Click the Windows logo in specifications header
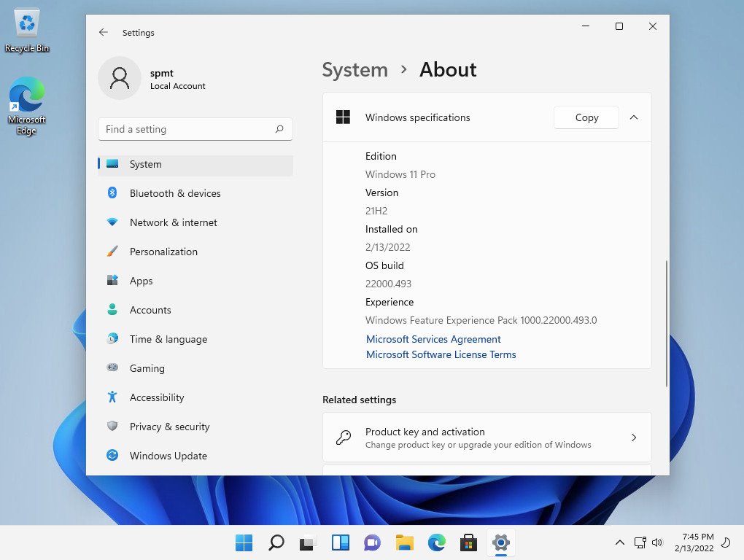 pos(343,117)
